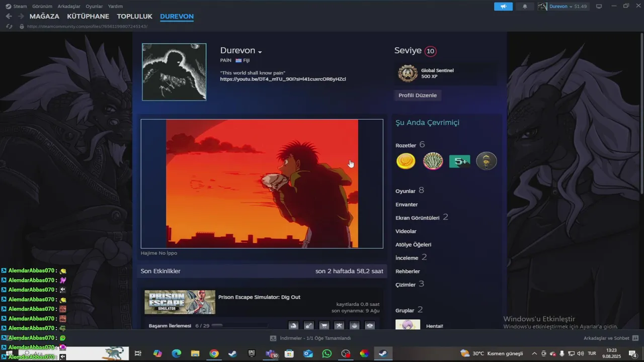Open the Çizimler artwork link

pos(406,285)
